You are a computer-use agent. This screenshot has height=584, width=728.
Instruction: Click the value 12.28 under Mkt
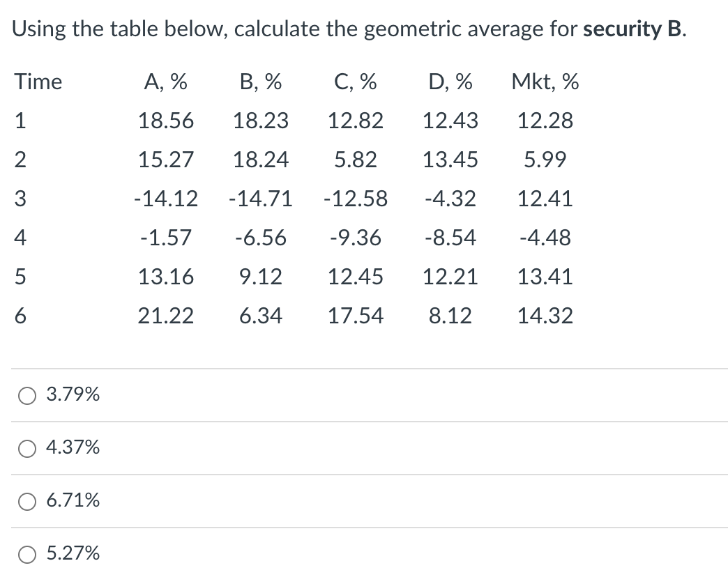(545, 121)
